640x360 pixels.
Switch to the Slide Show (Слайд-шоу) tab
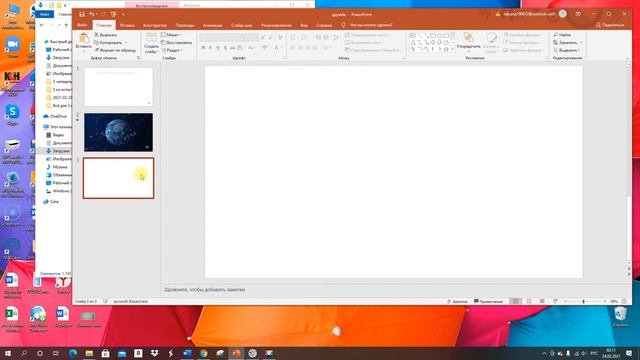(242, 25)
